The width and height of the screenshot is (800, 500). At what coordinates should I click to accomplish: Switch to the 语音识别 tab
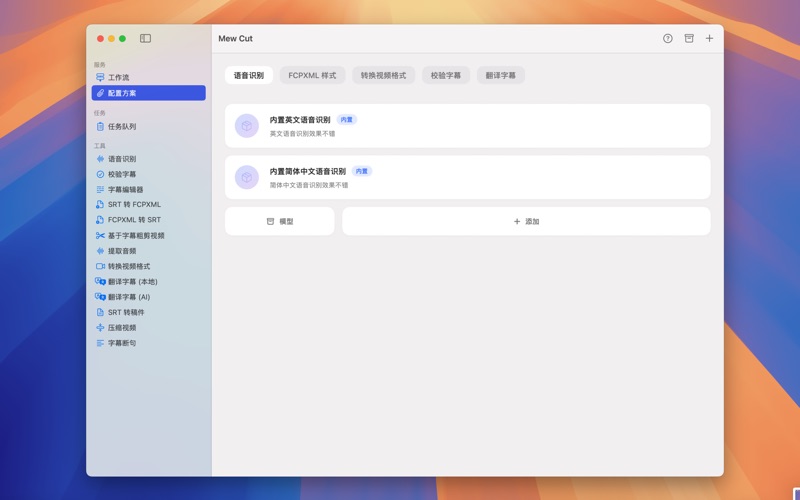pyautogui.click(x=249, y=75)
